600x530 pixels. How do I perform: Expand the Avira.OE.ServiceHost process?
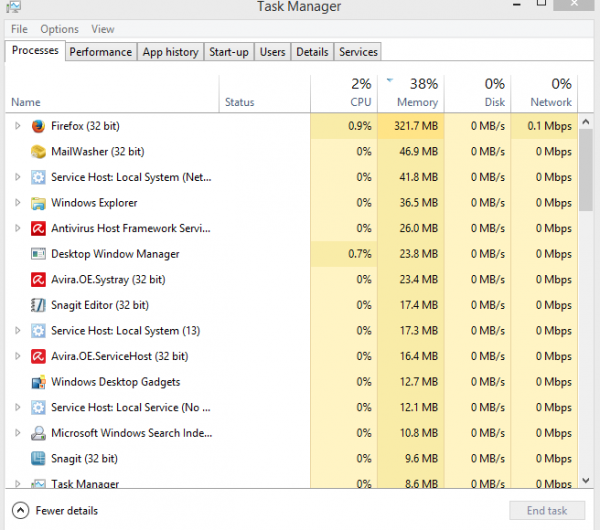click(18, 356)
